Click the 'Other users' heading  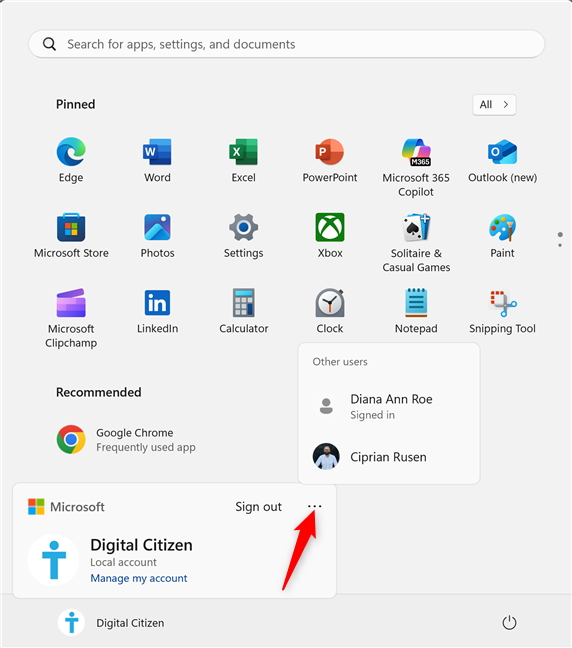click(x=340, y=362)
